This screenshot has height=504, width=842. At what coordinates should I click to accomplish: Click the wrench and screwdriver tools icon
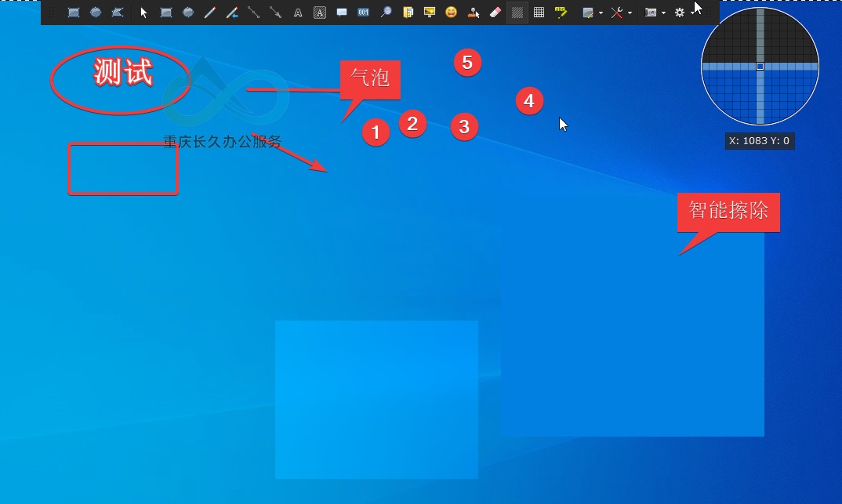point(617,13)
